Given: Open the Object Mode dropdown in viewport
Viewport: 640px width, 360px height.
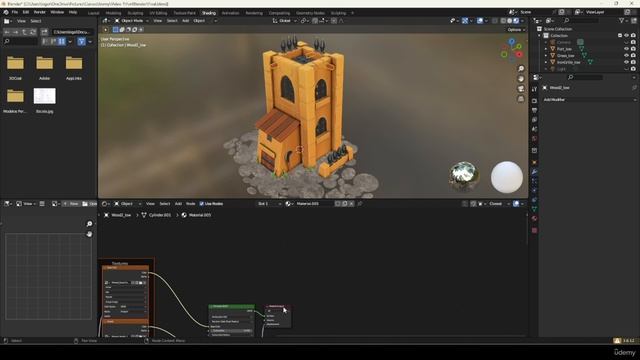Looking at the screenshot, I should (x=132, y=21).
